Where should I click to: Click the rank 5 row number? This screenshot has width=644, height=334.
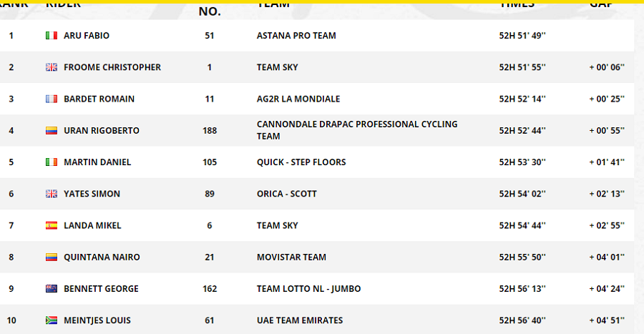[x=11, y=162]
